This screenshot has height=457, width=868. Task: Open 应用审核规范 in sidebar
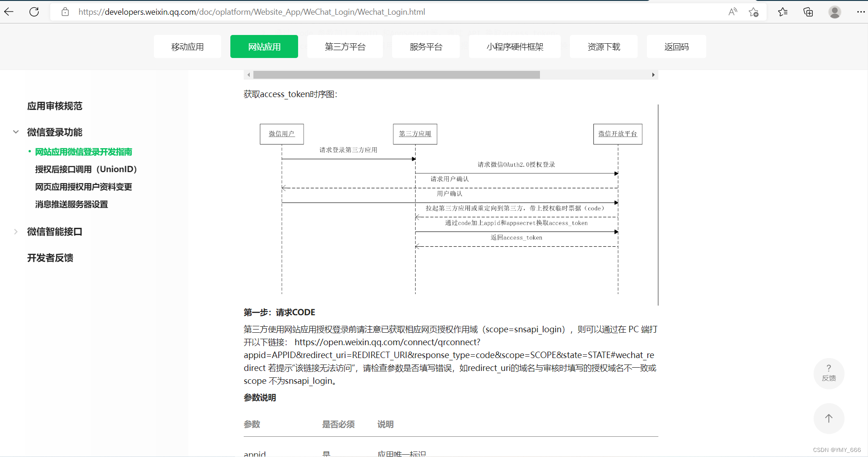[55, 106]
